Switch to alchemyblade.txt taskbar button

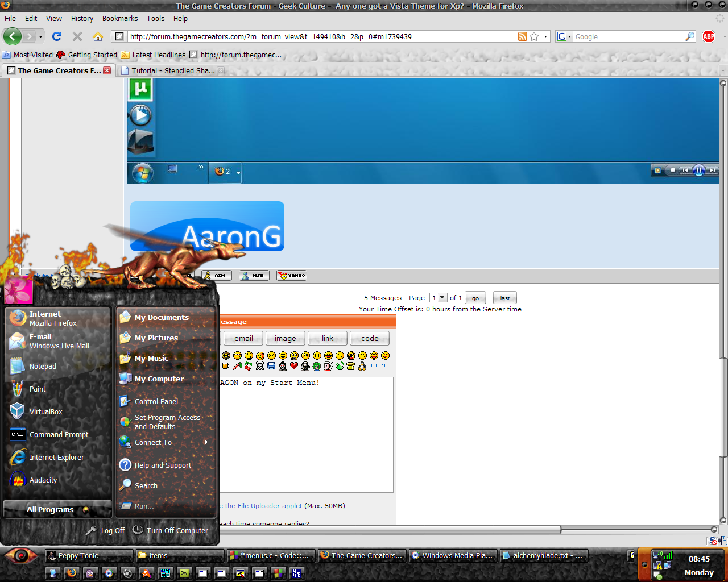coord(545,556)
